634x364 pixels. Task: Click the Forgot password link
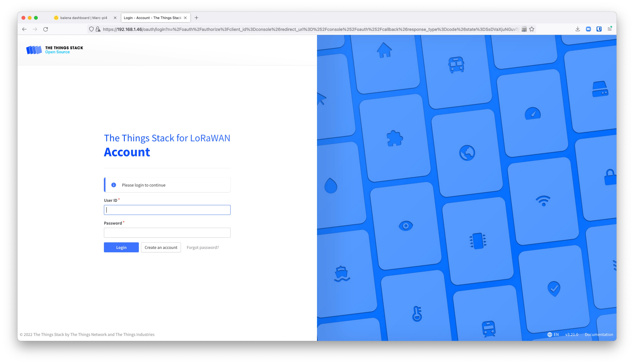pyautogui.click(x=202, y=247)
